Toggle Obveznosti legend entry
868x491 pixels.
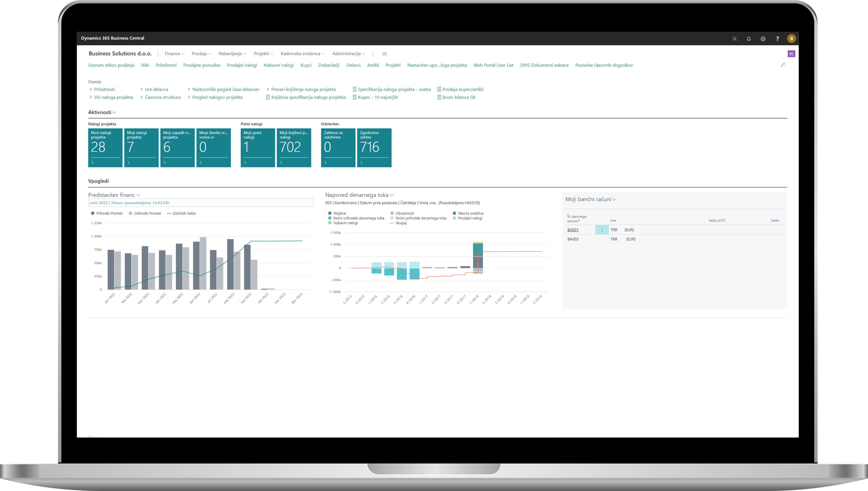402,213
